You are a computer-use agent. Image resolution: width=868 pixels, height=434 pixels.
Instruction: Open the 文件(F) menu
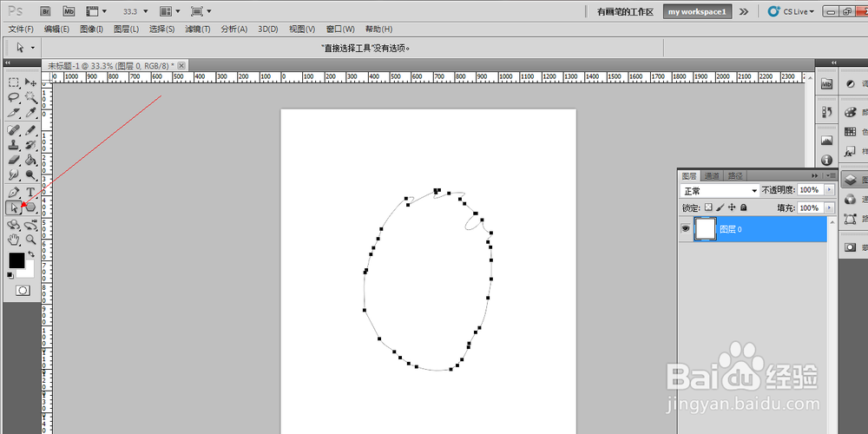21,29
